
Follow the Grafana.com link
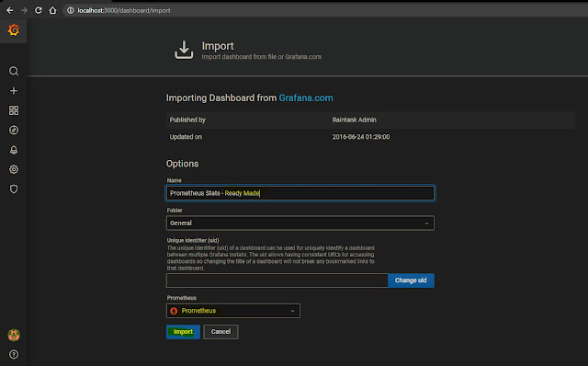click(306, 98)
